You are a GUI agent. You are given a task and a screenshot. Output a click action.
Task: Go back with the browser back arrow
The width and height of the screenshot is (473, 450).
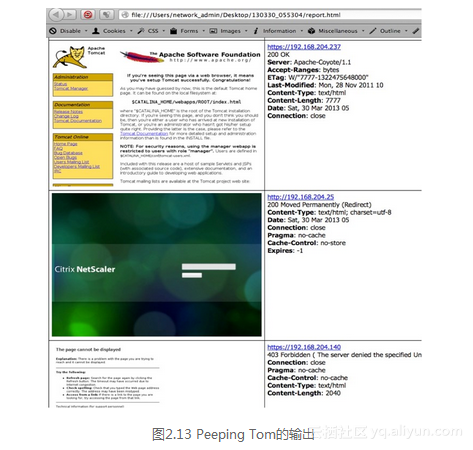tap(56, 15)
